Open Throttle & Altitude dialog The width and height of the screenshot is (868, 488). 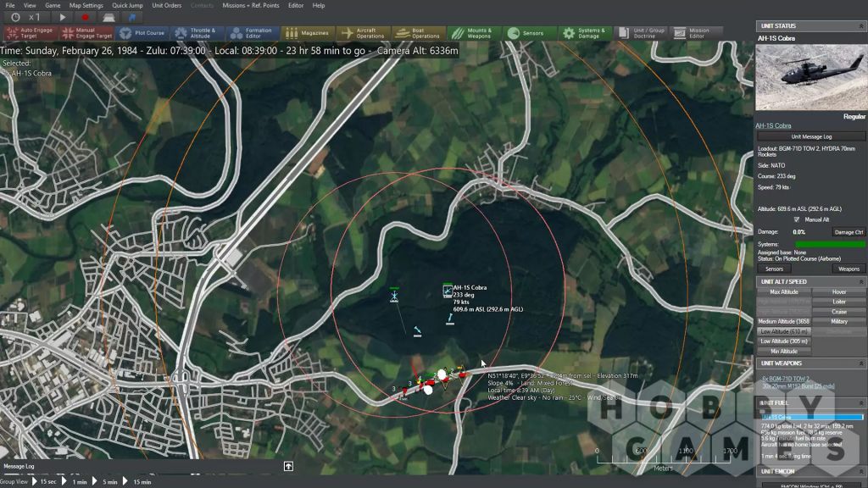(x=197, y=33)
